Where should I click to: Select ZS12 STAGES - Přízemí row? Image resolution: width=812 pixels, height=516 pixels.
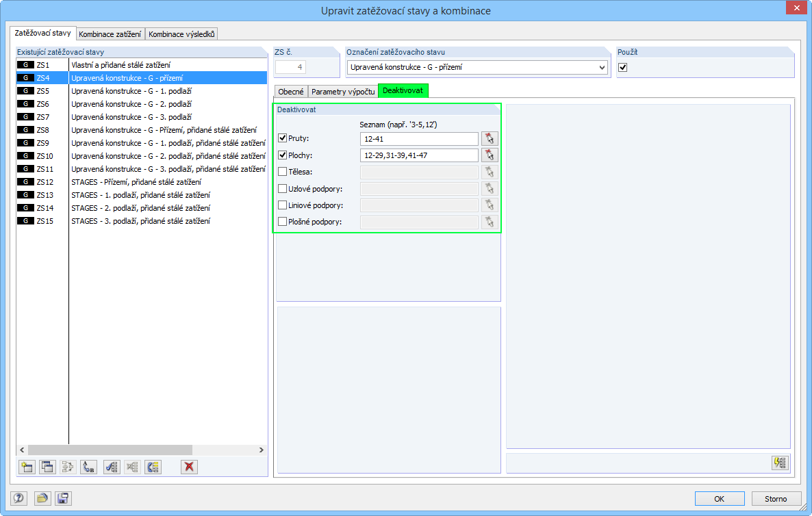[142, 181]
